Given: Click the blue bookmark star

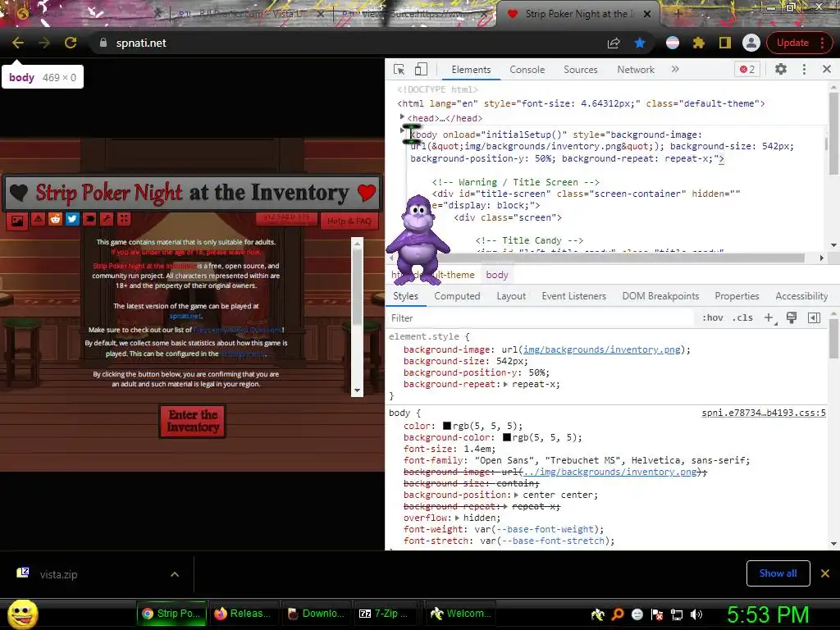Looking at the screenshot, I should pos(640,43).
